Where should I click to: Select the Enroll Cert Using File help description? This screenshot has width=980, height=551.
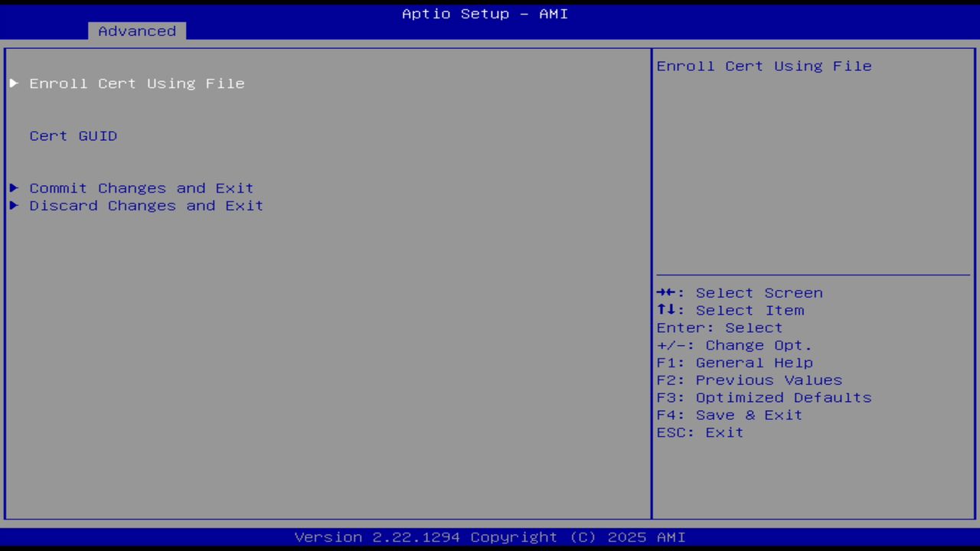pos(763,66)
